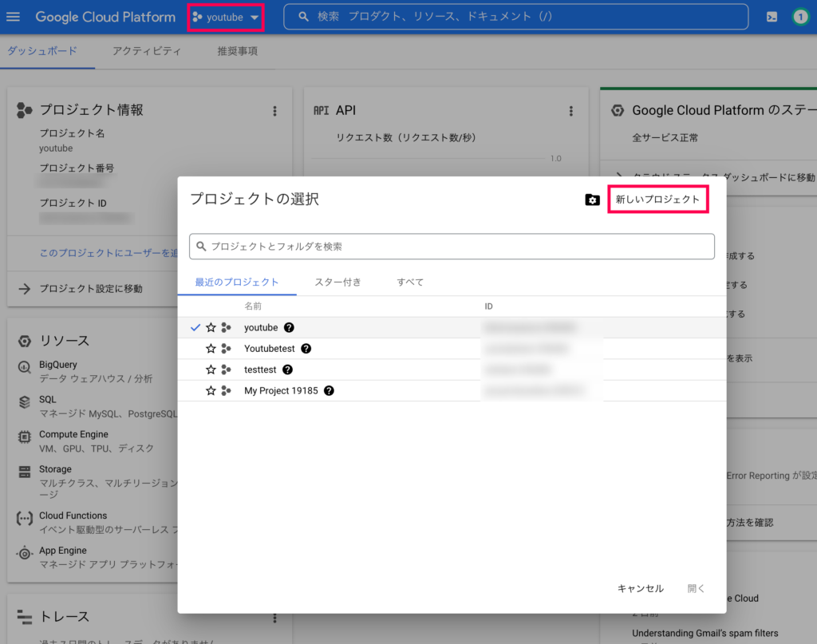The image size is (817, 644).
Task: Click the My Project 19185 project icon
Action: pos(226,391)
